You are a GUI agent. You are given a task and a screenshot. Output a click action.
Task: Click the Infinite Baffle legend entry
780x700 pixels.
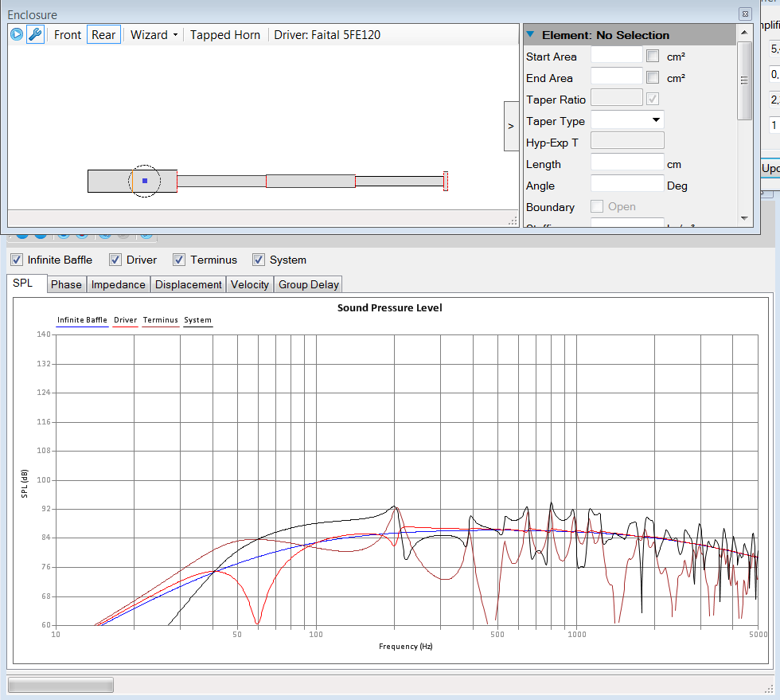pyautogui.click(x=82, y=320)
